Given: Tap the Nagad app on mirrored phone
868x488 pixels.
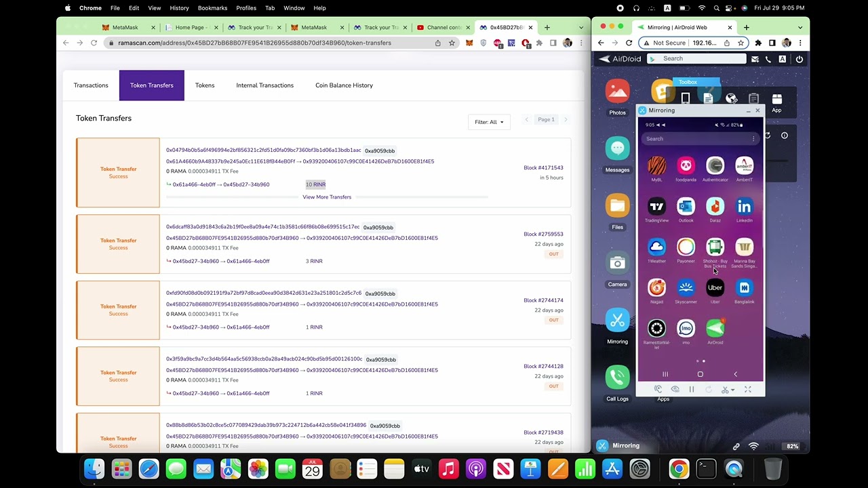Looking at the screenshot, I should (656, 288).
